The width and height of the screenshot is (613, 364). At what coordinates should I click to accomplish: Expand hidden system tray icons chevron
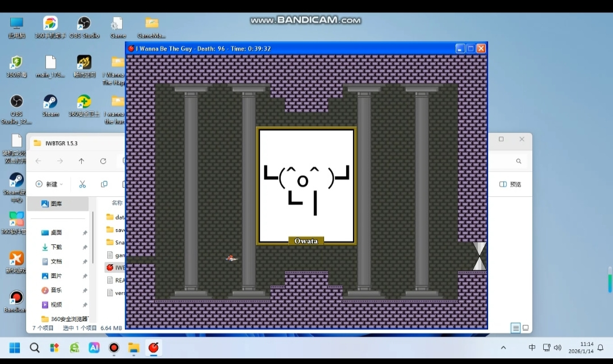[x=503, y=348]
